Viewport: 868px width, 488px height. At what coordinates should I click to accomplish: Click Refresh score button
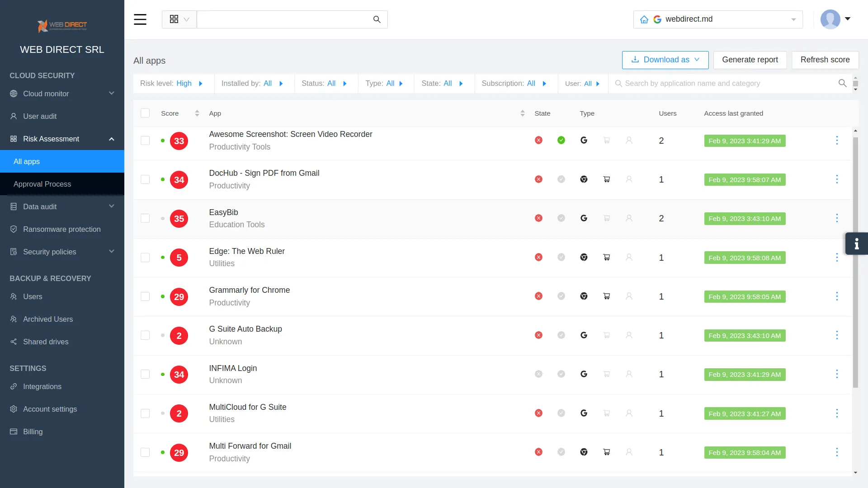pyautogui.click(x=825, y=60)
